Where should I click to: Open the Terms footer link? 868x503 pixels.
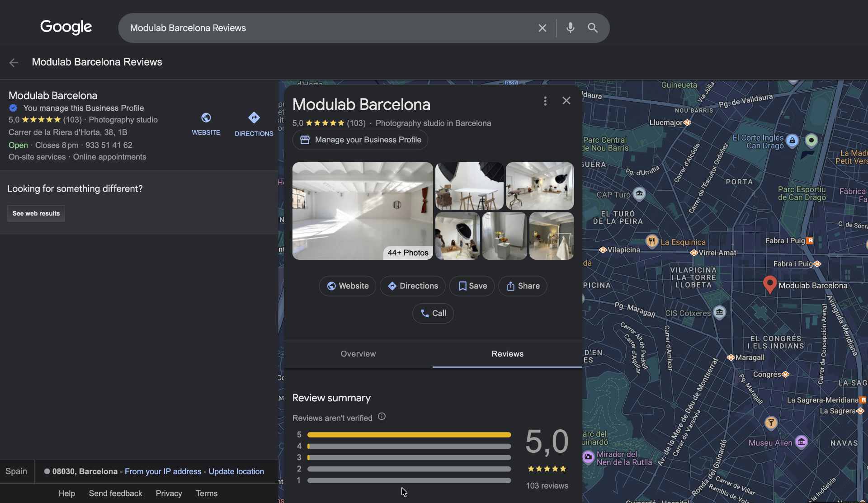[x=206, y=494]
